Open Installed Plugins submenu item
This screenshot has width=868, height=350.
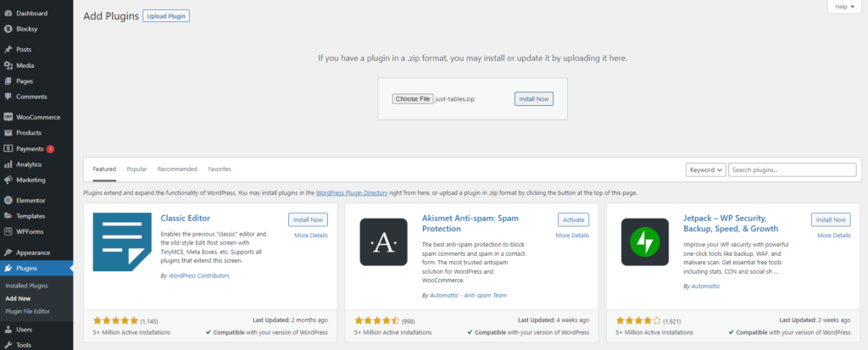point(26,286)
